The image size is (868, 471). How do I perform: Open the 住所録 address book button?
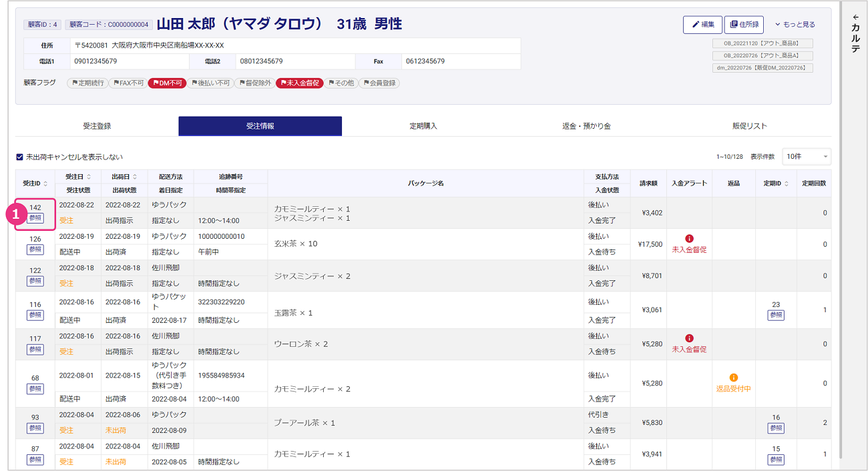744,25
